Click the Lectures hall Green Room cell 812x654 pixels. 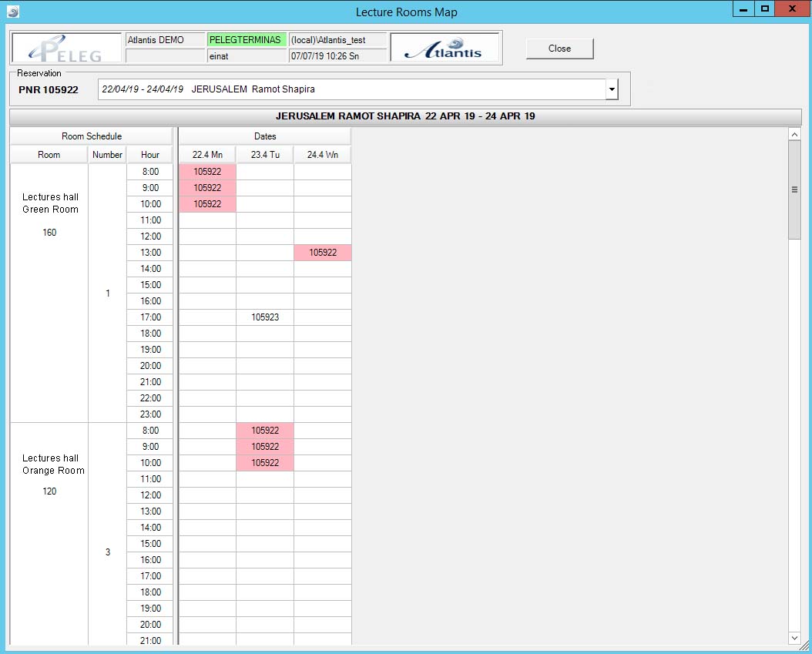[49, 215]
